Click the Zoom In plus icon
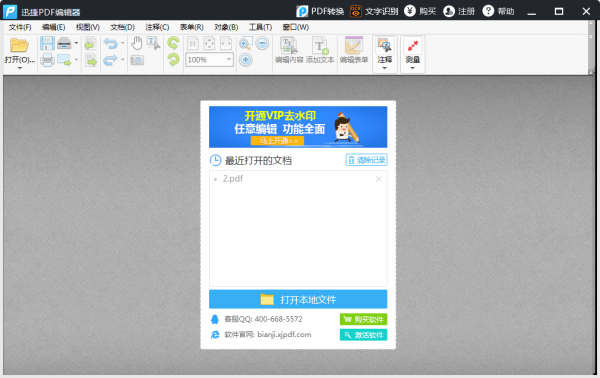The image size is (600, 378). click(x=246, y=60)
